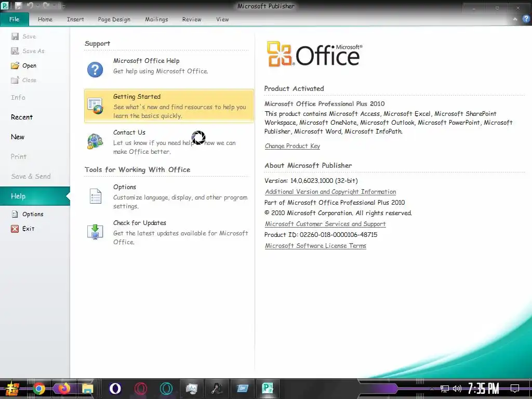The width and height of the screenshot is (532, 399).
Task: Open the Page Design tab
Action: pos(114,19)
